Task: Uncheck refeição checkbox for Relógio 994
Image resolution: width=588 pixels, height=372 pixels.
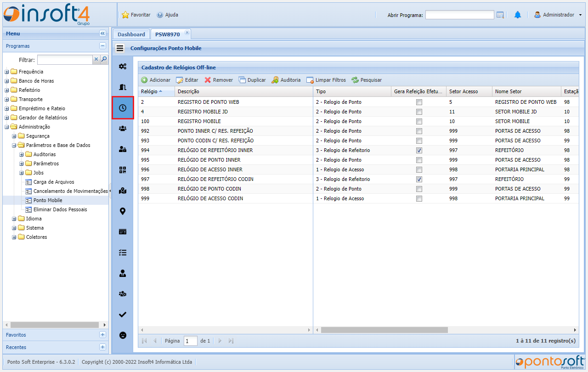Action: tap(419, 150)
